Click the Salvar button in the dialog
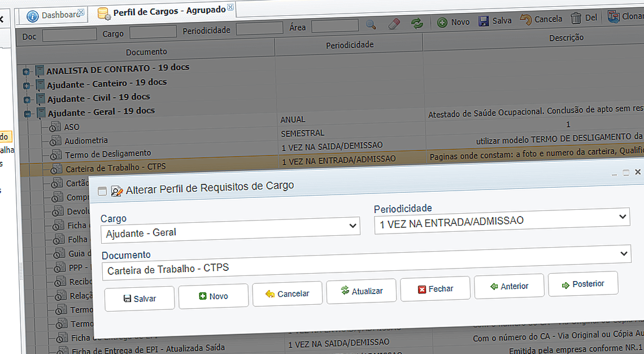The image size is (644, 354). [x=139, y=299]
